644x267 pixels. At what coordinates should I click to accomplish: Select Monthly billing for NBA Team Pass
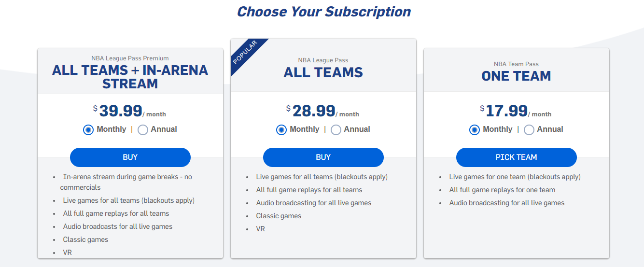(475, 130)
